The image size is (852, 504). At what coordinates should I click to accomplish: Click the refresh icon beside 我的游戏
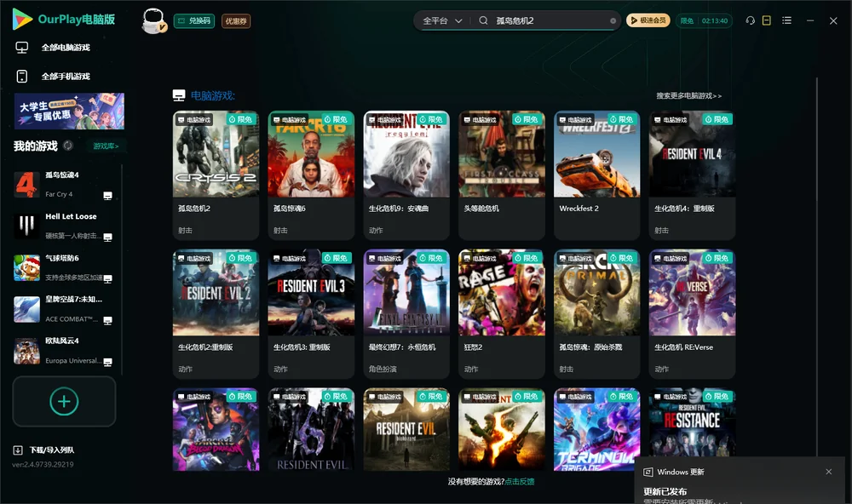[68, 146]
